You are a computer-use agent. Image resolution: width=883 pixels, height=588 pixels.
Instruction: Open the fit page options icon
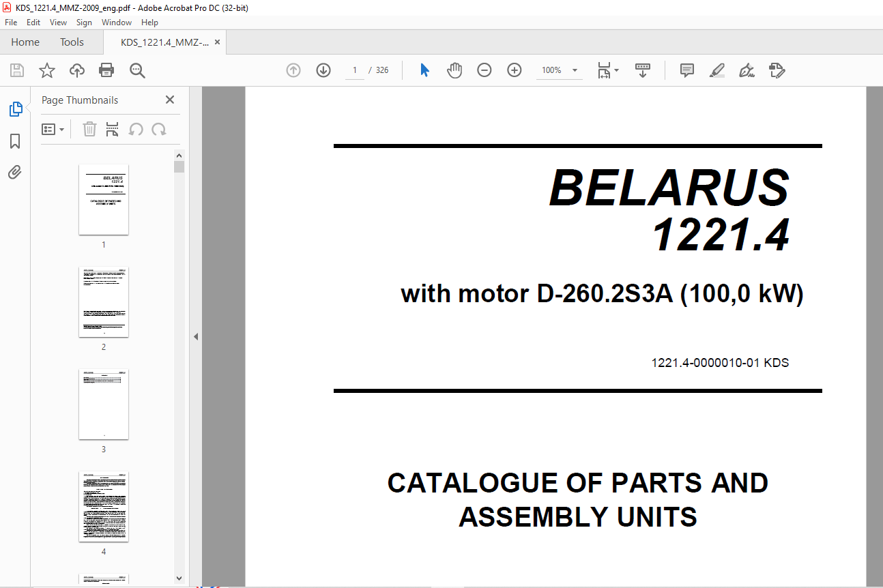607,70
